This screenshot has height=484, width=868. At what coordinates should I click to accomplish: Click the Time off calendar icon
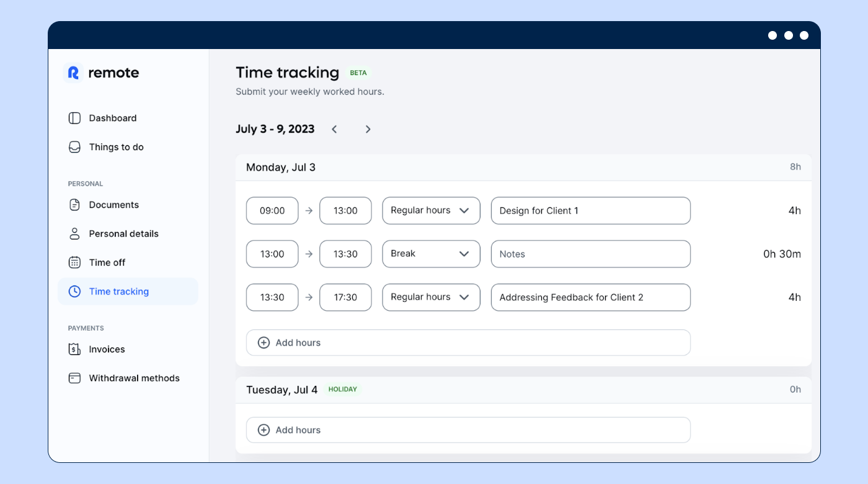pyautogui.click(x=74, y=262)
